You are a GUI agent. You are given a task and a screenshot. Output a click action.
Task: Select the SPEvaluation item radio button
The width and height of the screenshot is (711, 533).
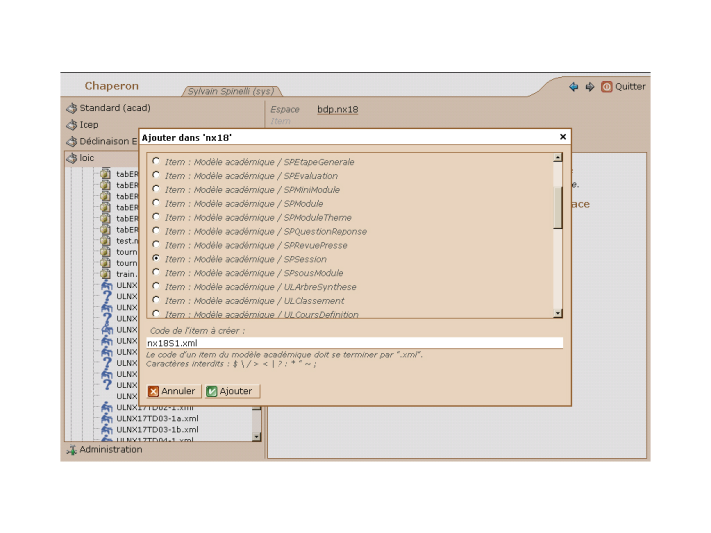pos(156,175)
